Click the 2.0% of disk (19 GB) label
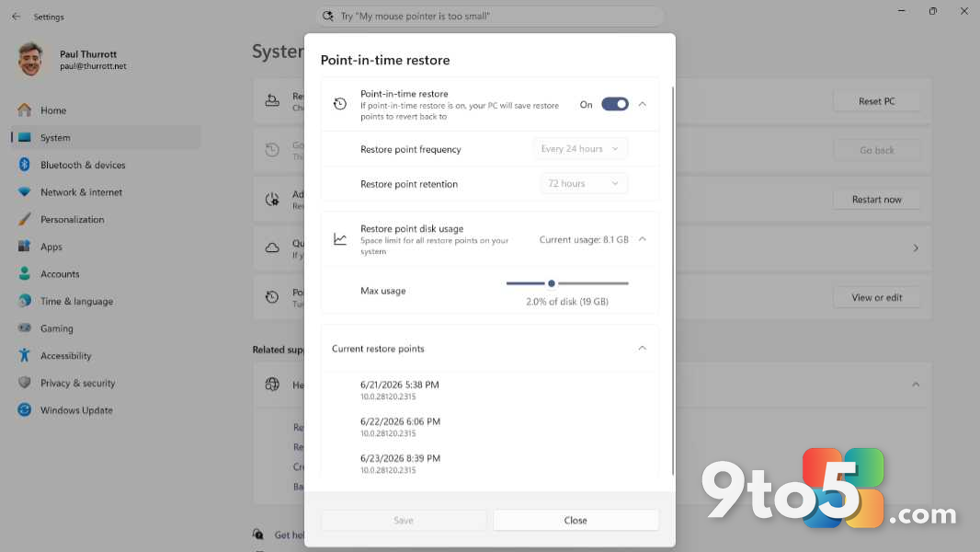 tap(567, 302)
